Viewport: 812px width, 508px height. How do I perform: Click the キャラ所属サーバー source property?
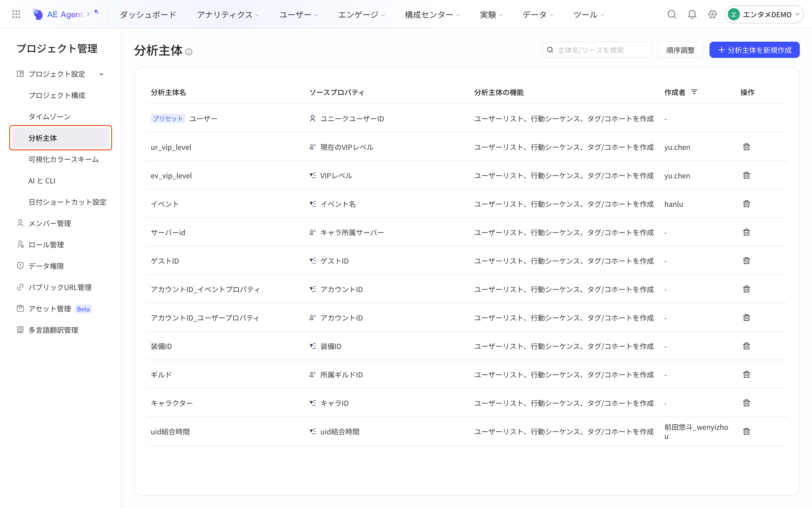352,232
